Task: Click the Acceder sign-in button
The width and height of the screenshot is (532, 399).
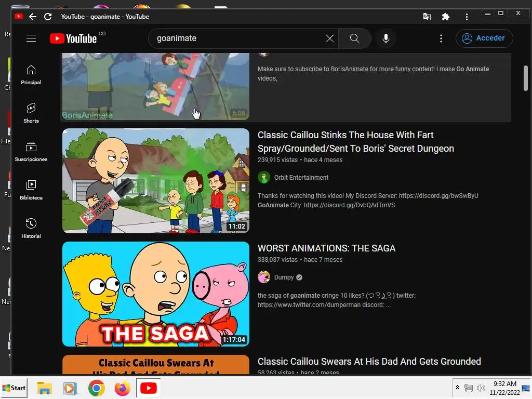Action: point(484,38)
